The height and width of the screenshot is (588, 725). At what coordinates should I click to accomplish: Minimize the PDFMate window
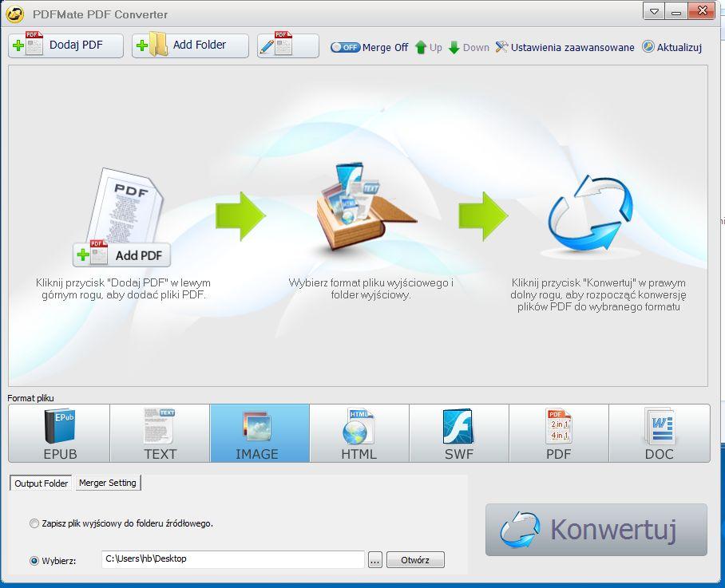[x=676, y=11]
